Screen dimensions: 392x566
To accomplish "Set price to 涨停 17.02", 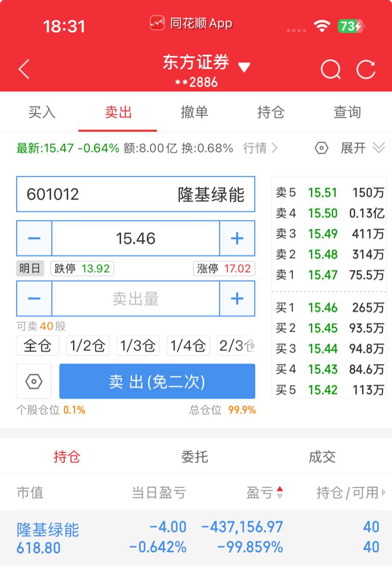I will pyautogui.click(x=224, y=268).
